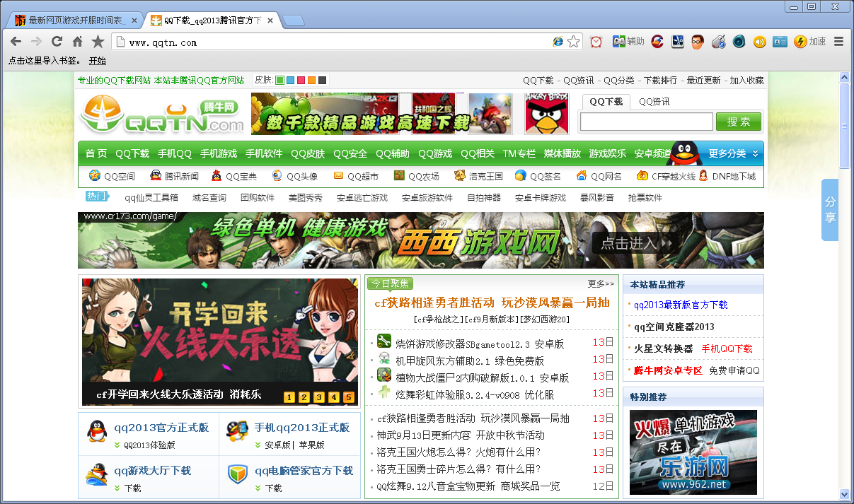Click the 西西游戏网 banner 点击进入 button
The width and height of the screenshot is (854, 504).
click(x=634, y=244)
